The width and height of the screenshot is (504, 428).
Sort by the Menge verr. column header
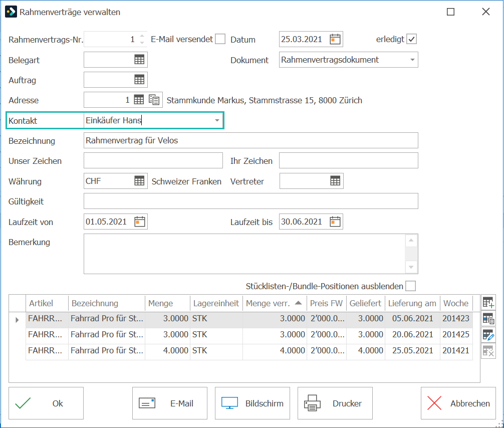[275, 303]
